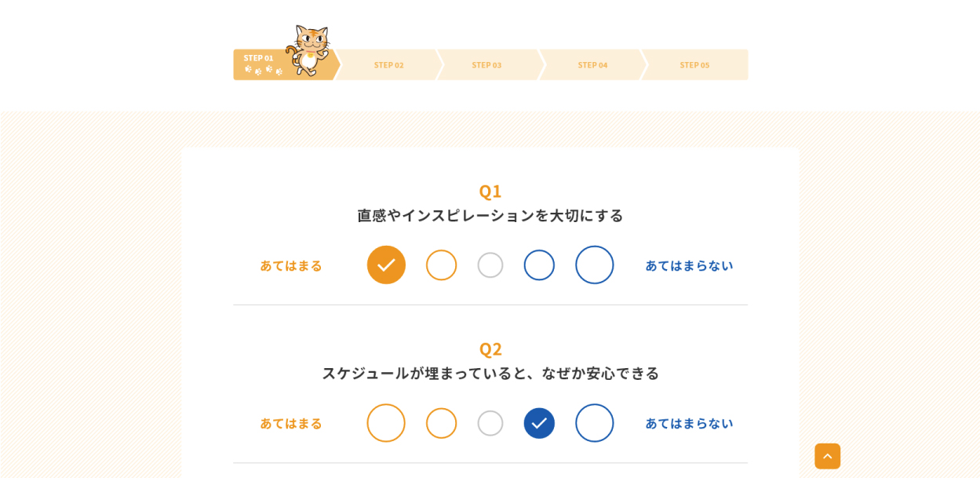
Task: Click the orange cat mascot illustration
Action: point(308,50)
